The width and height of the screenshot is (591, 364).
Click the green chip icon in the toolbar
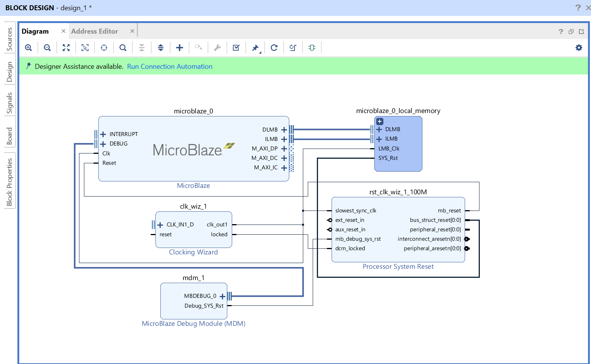pos(312,48)
